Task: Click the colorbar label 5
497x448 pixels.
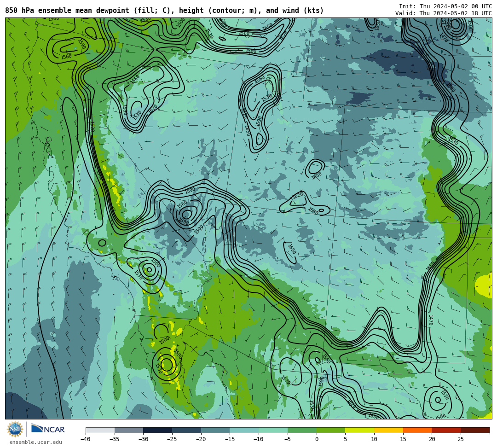Action: pos(345,439)
